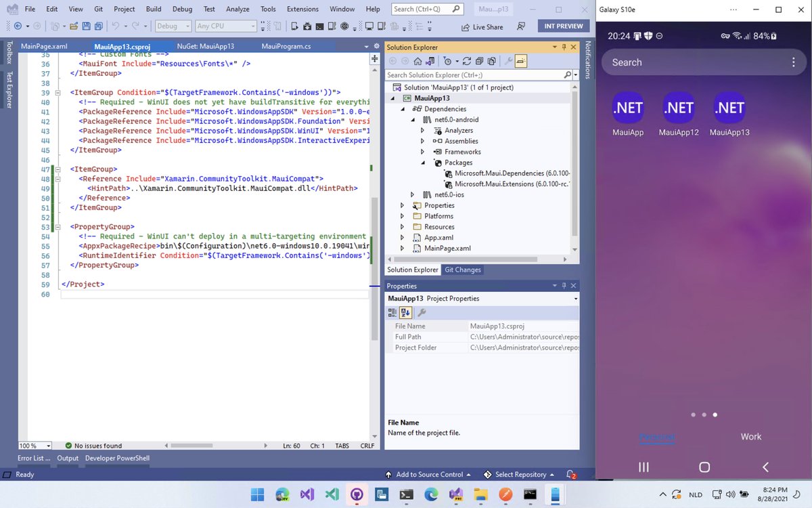
Task: Click the Live Share button
Action: [x=482, y=27]
